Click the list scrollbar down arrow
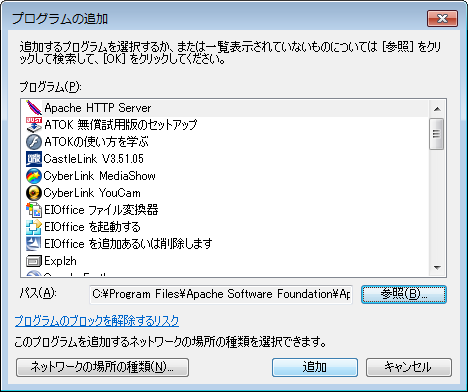Image resolution: width=468 pixels, height=392 pixels. tap(437, 267)
